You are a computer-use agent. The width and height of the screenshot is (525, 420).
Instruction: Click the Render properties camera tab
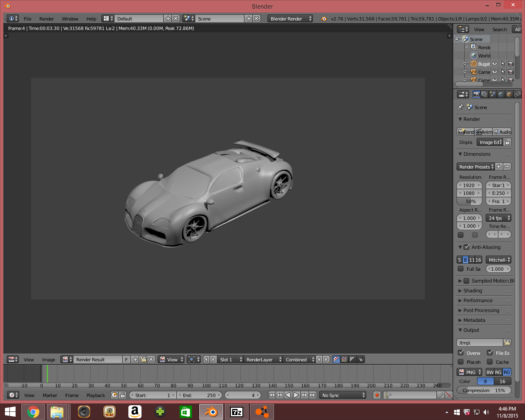click(x=476, y=94)
